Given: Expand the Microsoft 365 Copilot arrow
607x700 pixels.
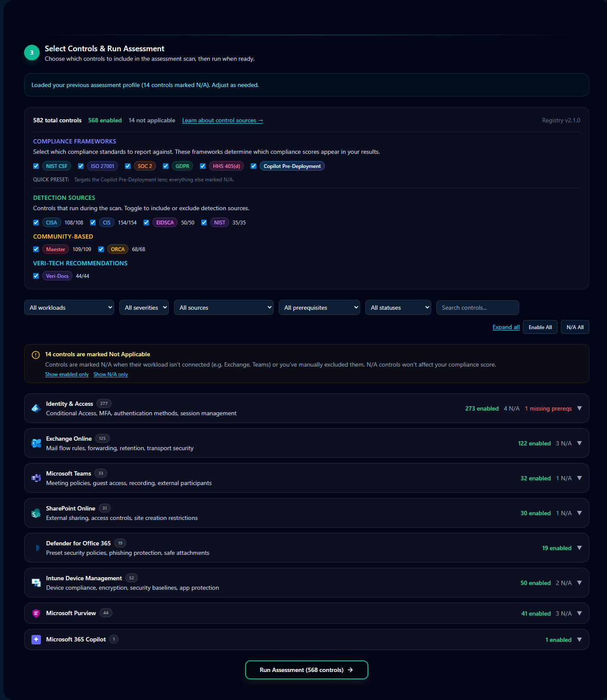Looking at the screenshot, I should (579, 640).
